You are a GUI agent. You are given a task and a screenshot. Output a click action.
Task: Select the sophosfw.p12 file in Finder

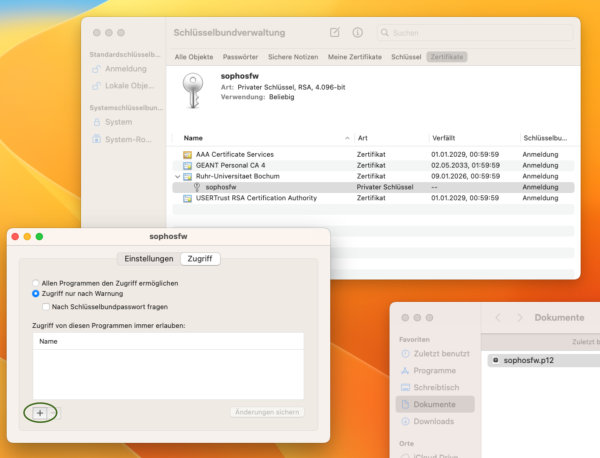click(530, 360)
